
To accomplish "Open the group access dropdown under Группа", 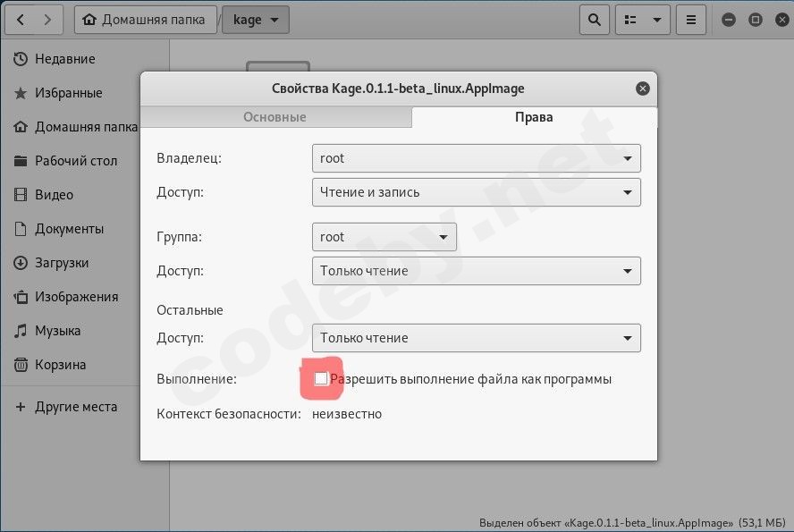I will [x=476, y=271].
